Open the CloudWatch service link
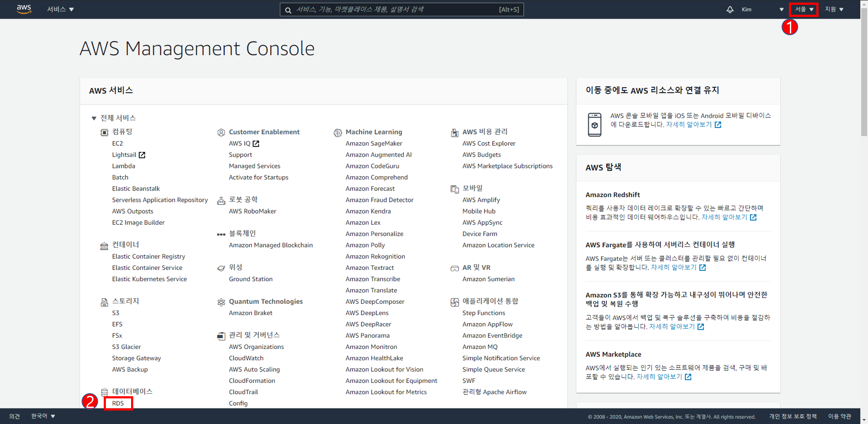The width and height of the screenshot is (868, 424). [x=246, y=358]
